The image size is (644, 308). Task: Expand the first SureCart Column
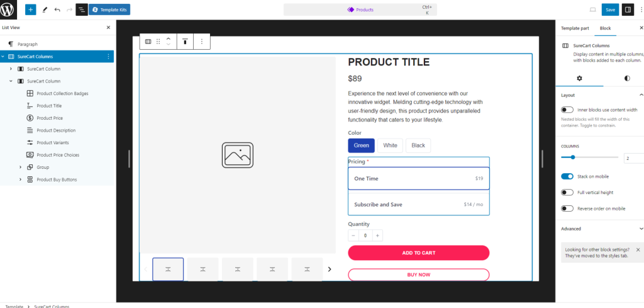pos(11,69)
